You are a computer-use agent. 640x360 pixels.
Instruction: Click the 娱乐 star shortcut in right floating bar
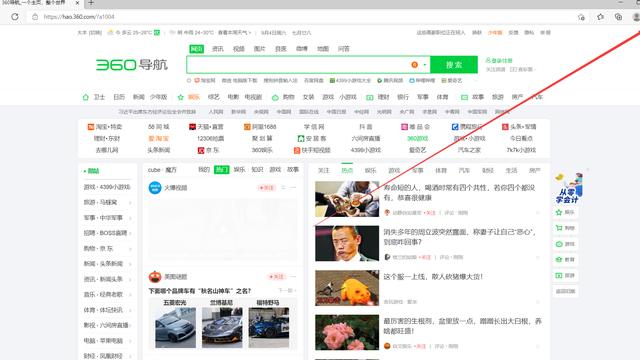(x=565, y=212)
